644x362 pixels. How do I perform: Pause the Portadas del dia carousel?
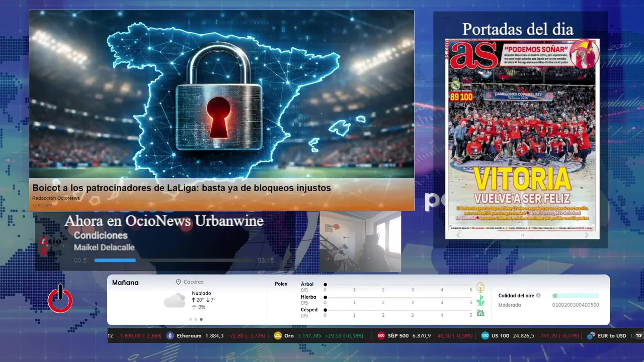coord(522,235)
